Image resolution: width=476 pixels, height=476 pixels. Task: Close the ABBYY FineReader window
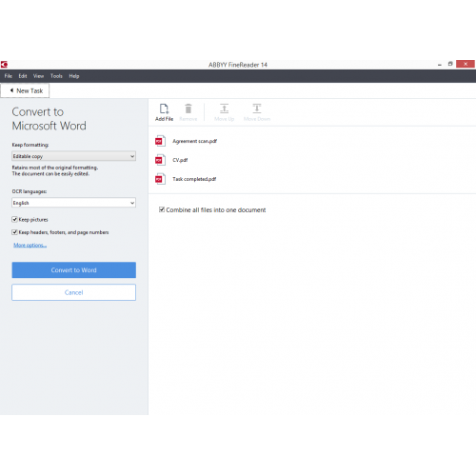click(466, 64)
